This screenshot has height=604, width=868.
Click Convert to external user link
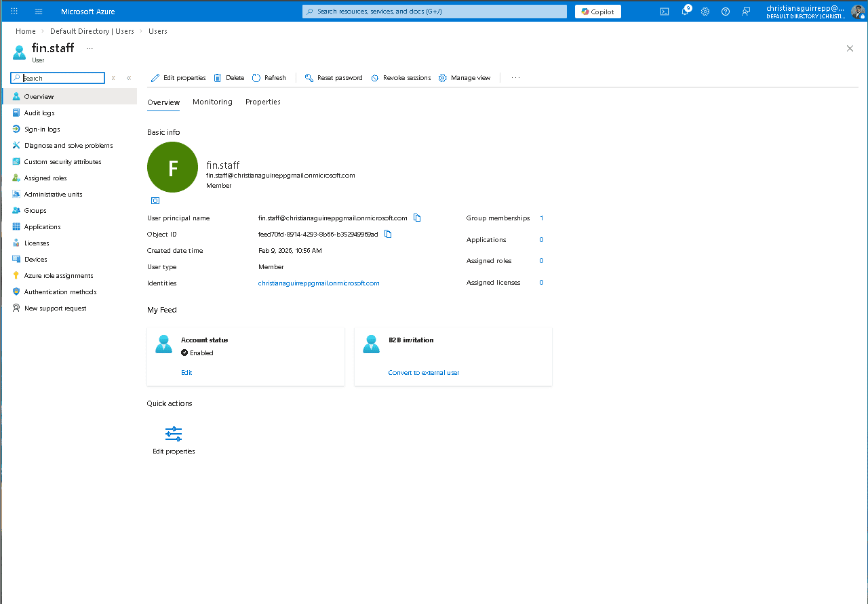tap(424, 373)
